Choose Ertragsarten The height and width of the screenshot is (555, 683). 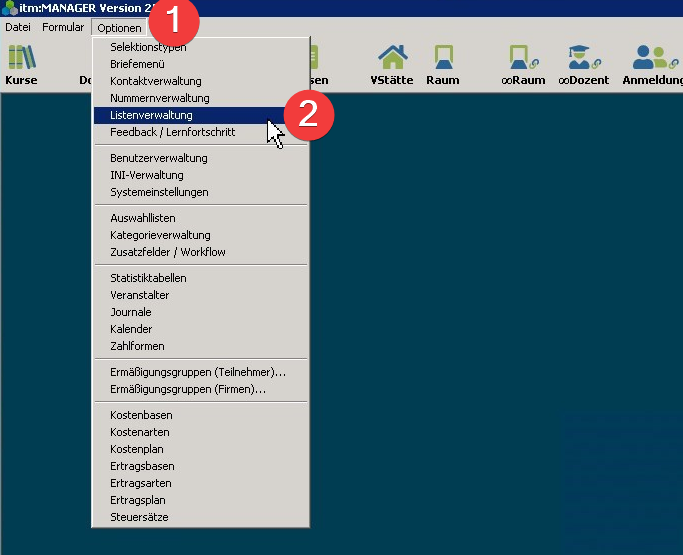[201, 483]
